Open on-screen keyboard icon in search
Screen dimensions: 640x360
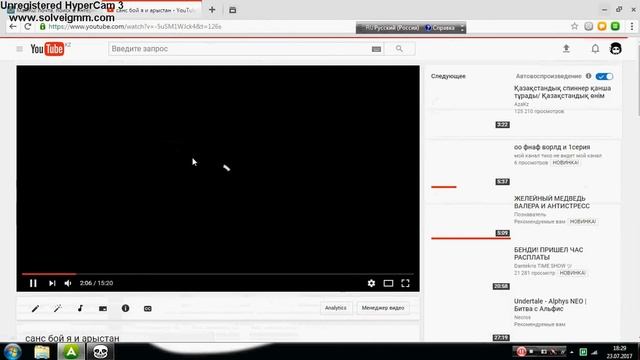[x=376, y=49]
